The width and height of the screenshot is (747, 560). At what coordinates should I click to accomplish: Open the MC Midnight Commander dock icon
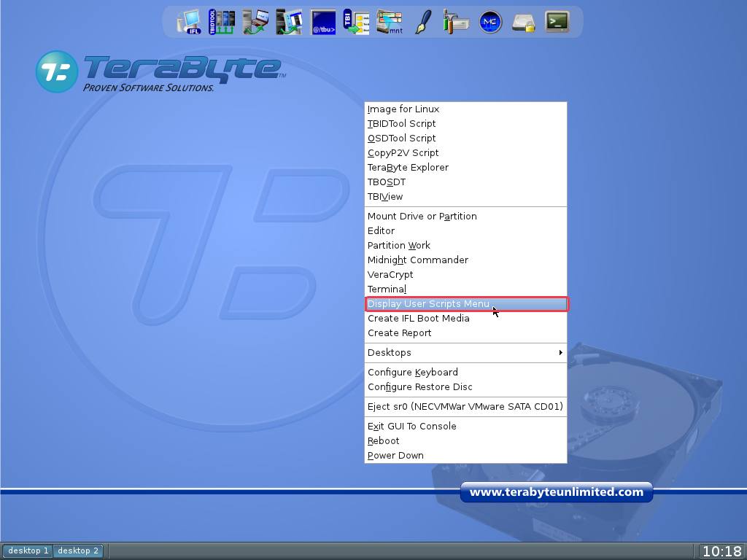click(x=490, y=22)
